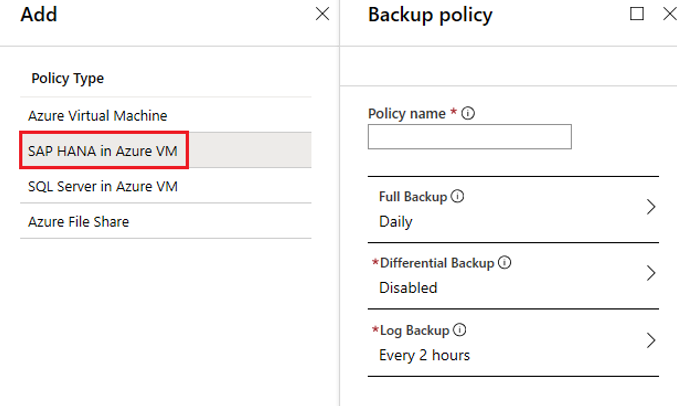Pick the Azure File Share policy type
Image resolution: width=677 pixels, height=406 pixels.
(x=79, y=221)
